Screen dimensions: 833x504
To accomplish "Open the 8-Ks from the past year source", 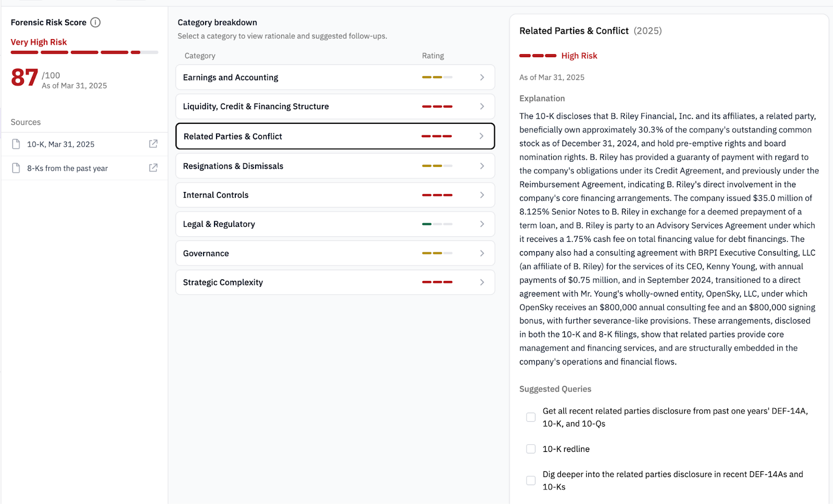I will [68, 168].
